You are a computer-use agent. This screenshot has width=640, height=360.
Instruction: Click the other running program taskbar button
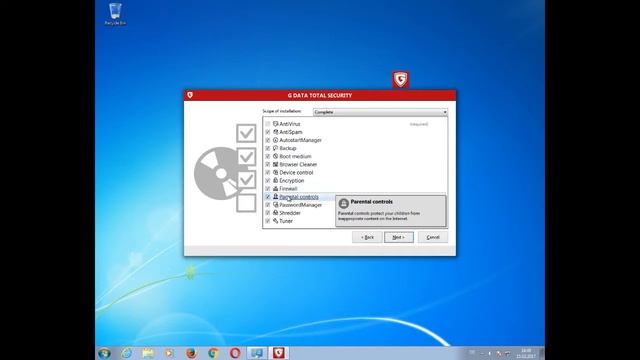point(257,353)
